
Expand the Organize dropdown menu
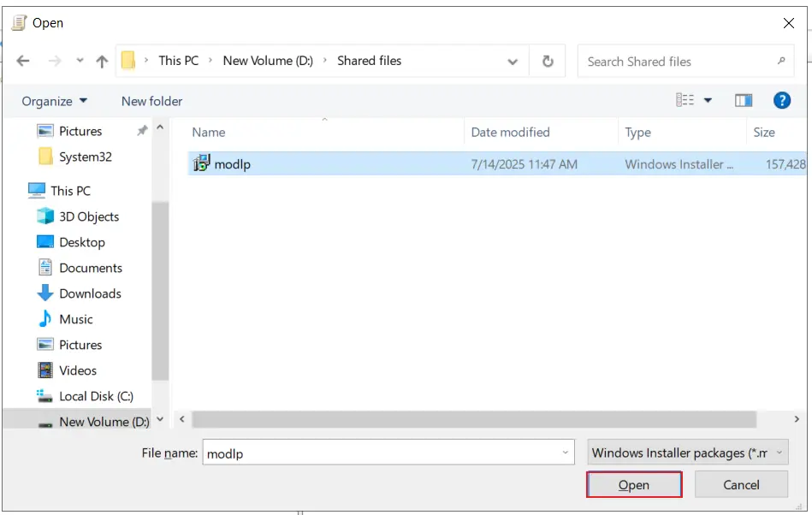pos(53,101)
